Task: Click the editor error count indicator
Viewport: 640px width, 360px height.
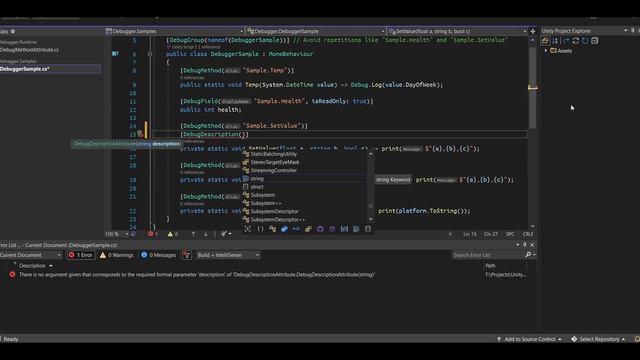Action: point(153,234)
